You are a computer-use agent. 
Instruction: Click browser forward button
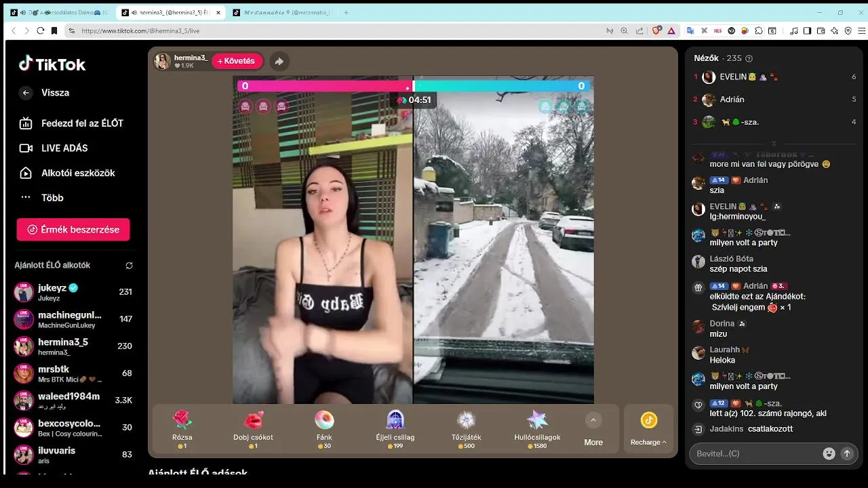pyautogui.click(x=27, y=30)
